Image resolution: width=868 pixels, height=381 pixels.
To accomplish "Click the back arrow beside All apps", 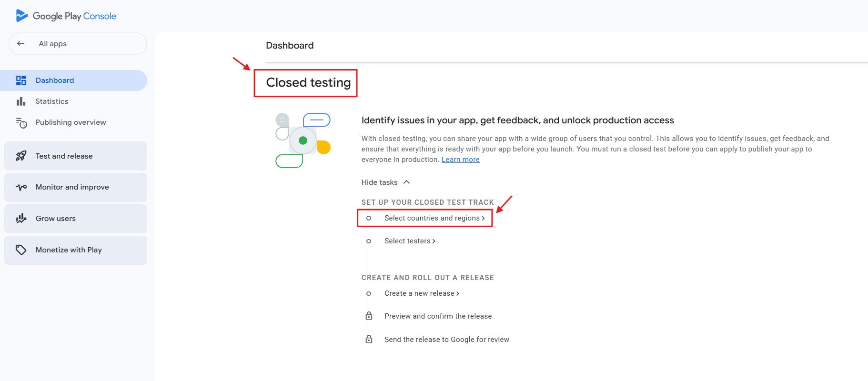I will pyautogui.click(x=21, y=43).
